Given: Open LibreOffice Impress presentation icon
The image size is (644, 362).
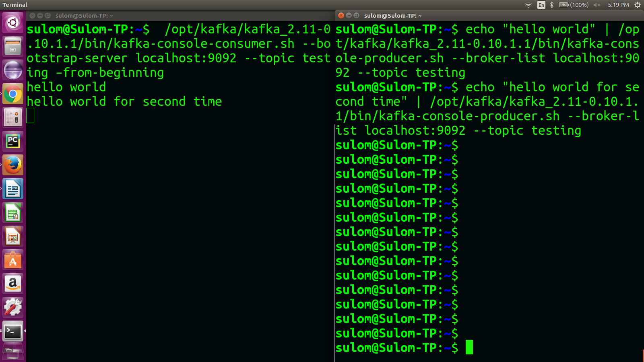Looking at the screenshot, I should click(x=13, y=236).
